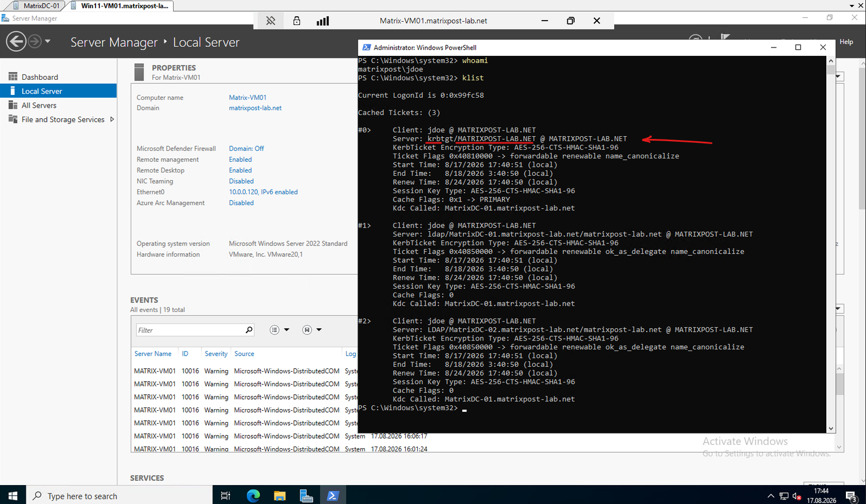Open the Windows Start menu
This screenshot has height=504, width=866.
[x=13, y=496]
